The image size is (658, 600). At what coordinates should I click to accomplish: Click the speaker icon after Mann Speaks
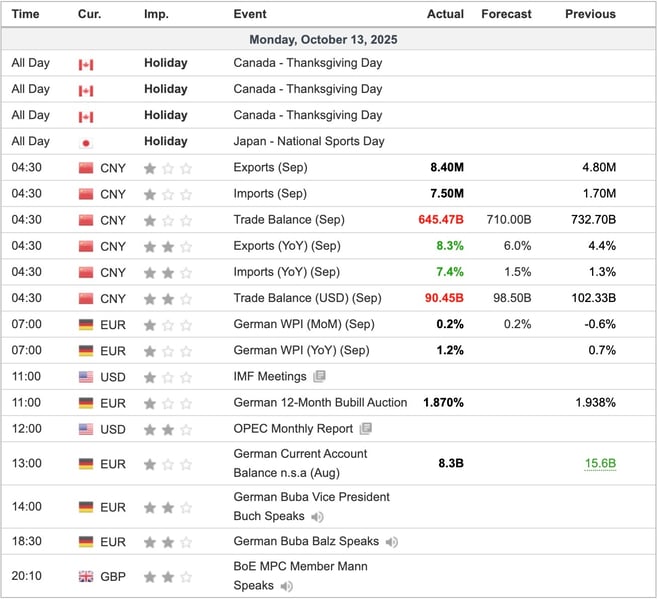[281, 587]
